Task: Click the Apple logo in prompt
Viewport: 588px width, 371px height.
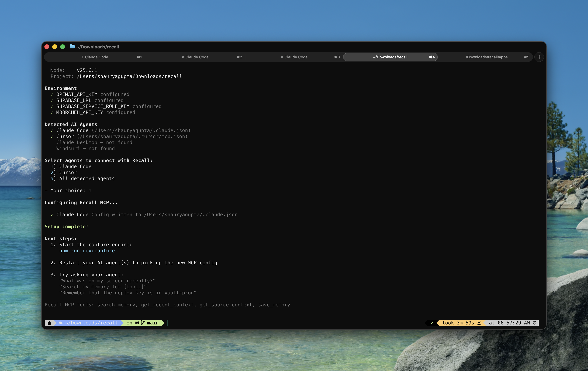Action: pyautogui.click(x=49, y=323)
